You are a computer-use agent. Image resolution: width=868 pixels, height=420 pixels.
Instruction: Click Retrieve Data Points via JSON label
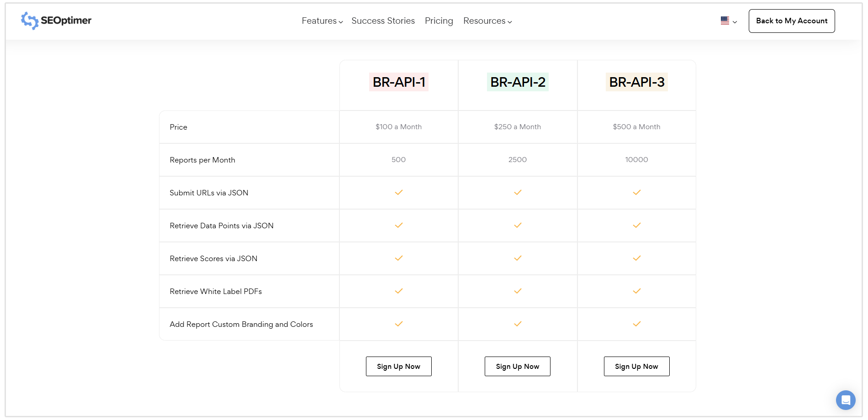coord(222,226)
